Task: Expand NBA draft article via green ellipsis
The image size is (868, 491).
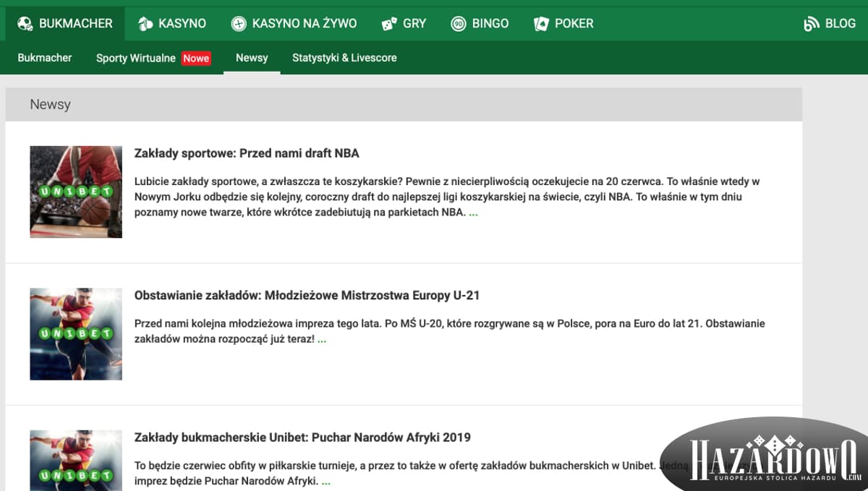Action: (x=473, y=213)
